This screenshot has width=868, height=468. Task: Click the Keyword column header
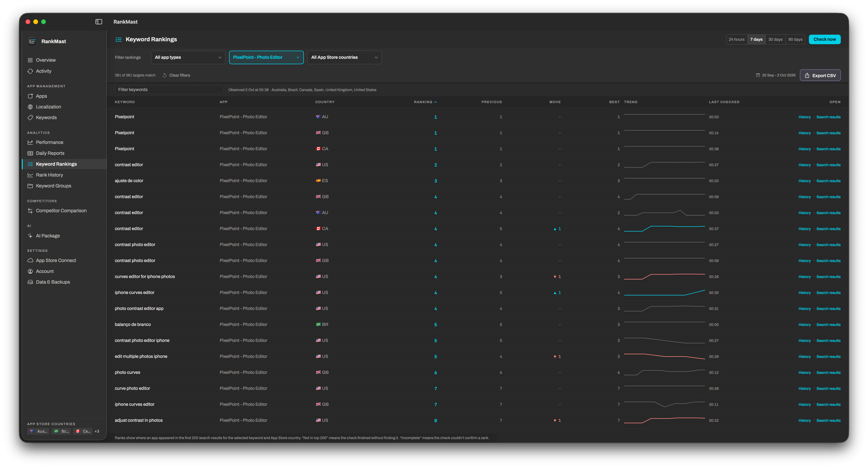tap(125, 102)
